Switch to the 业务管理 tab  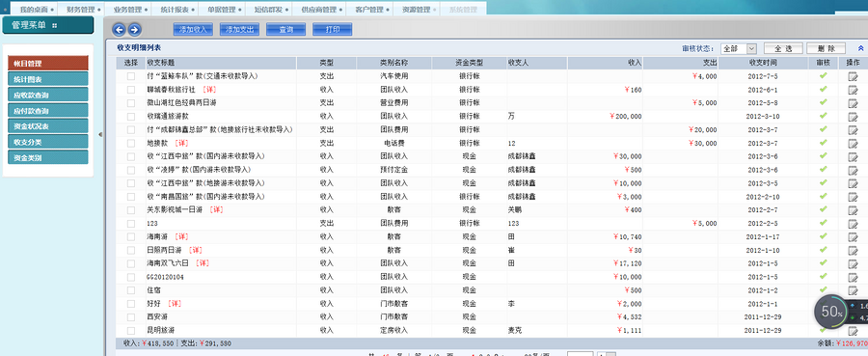click(x=128, y=10)
